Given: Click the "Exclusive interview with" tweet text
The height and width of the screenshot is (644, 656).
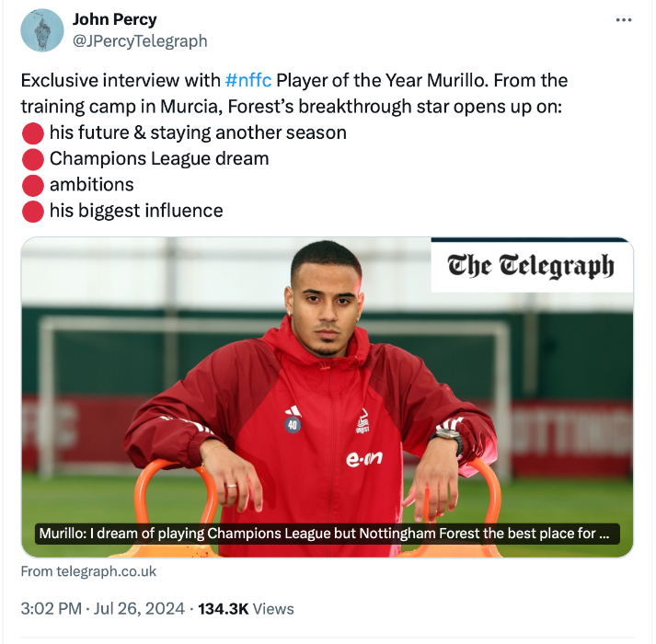Looking at the screenshot, I should click(120, 80).
